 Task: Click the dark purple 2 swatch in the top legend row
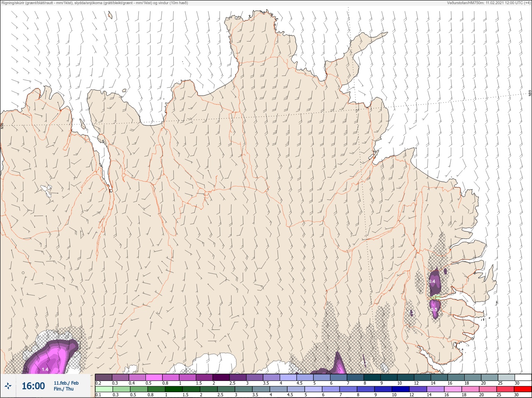tap(221, 377)
